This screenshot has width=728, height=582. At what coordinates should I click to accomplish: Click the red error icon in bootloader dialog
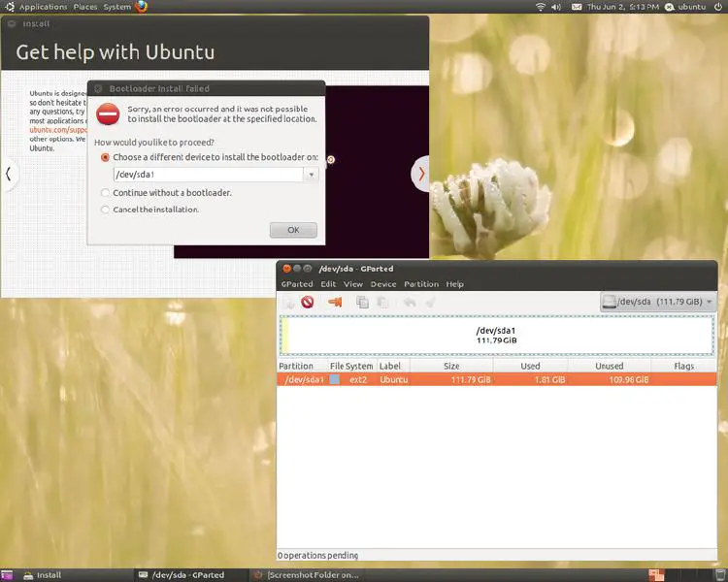click(108, 113)
